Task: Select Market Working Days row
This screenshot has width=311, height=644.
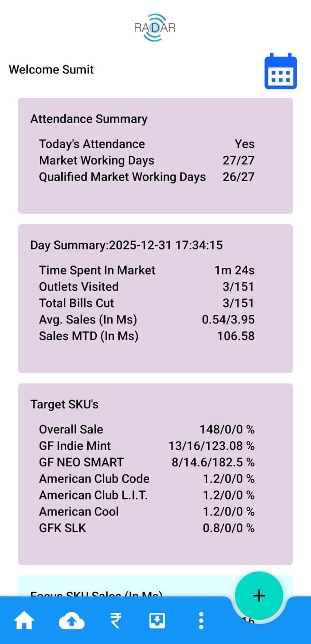Action: coord(146,160)
